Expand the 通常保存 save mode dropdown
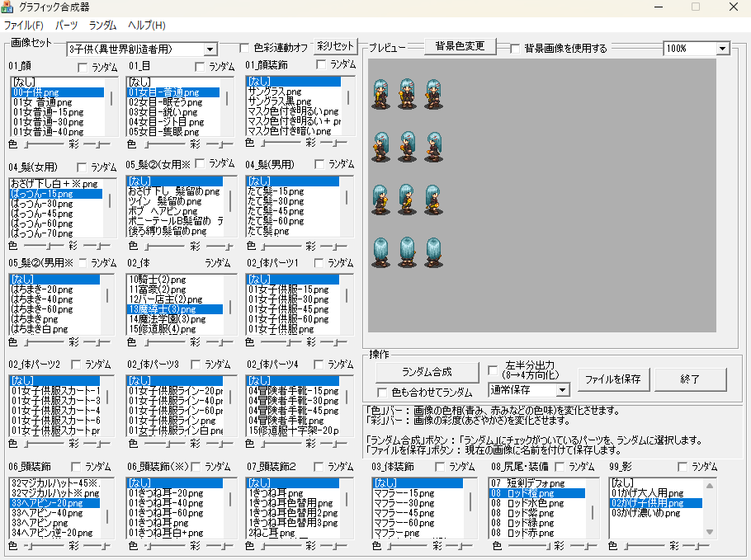751x560 pixels. (x=563, y=389)
